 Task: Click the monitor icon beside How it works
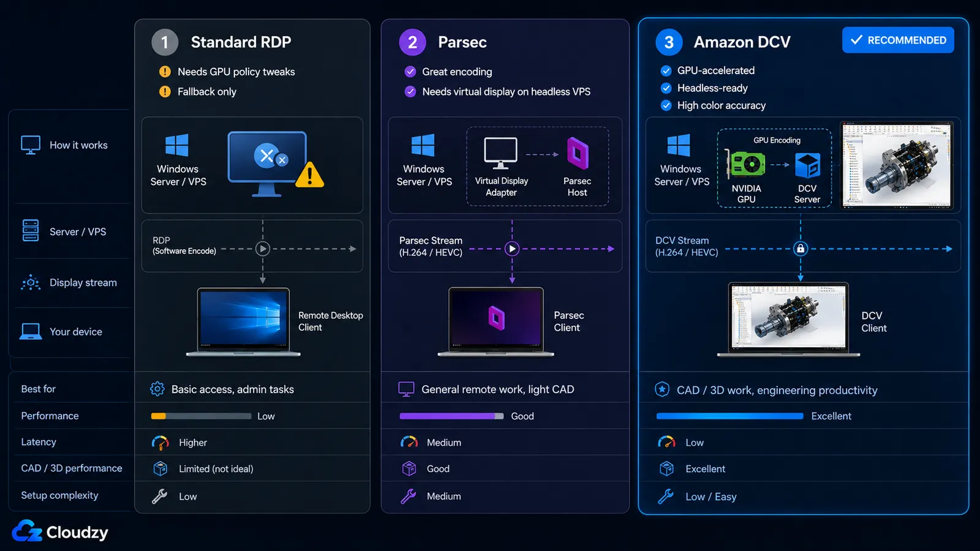(31, 145)
